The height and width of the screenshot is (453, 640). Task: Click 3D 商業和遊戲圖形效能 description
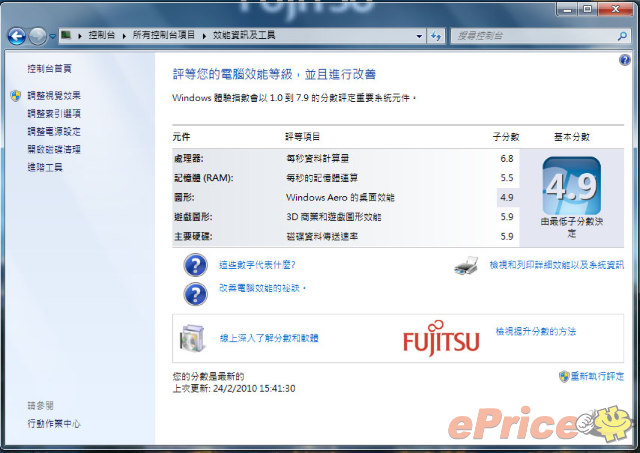point(333,217)
